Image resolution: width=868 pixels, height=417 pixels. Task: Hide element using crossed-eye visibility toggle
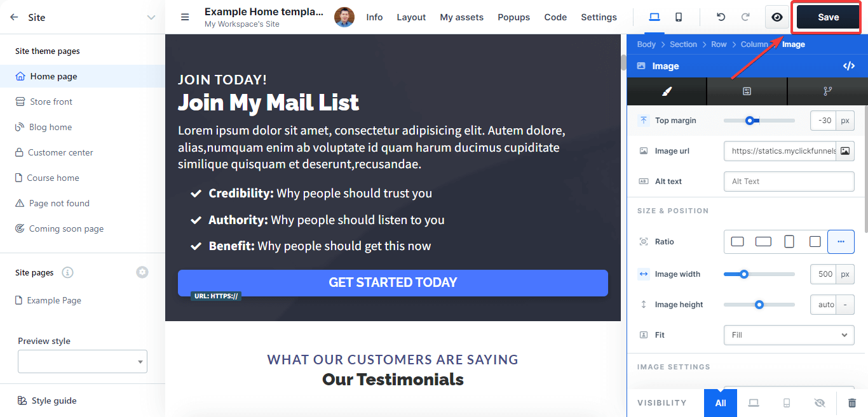(x=820, y=402)
